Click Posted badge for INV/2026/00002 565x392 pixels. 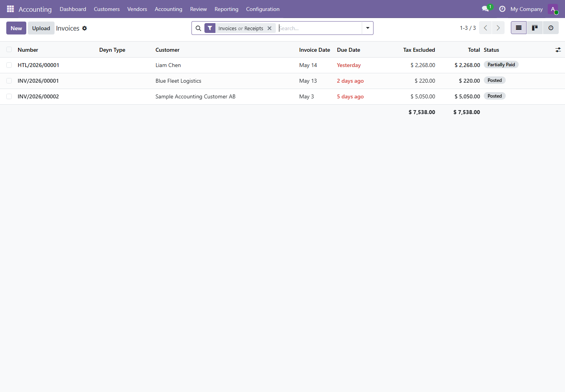coord(495,96)
